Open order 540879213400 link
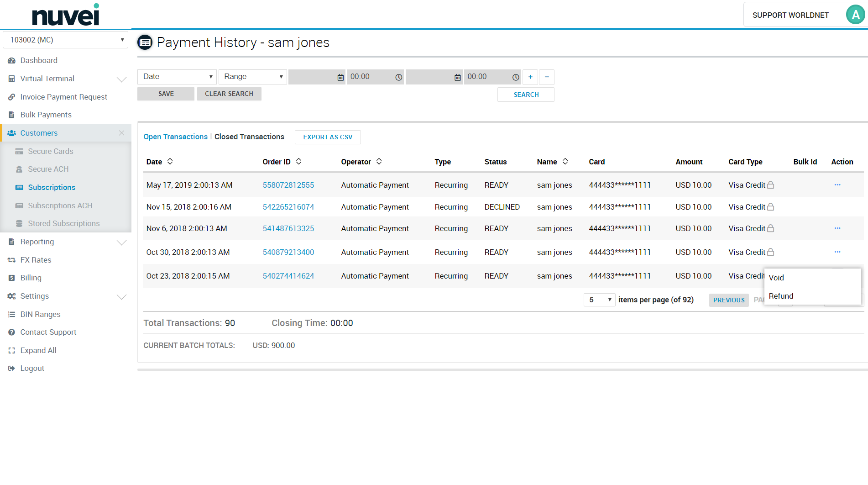Screen dimensions: 868x485 [x=288, y=252]
